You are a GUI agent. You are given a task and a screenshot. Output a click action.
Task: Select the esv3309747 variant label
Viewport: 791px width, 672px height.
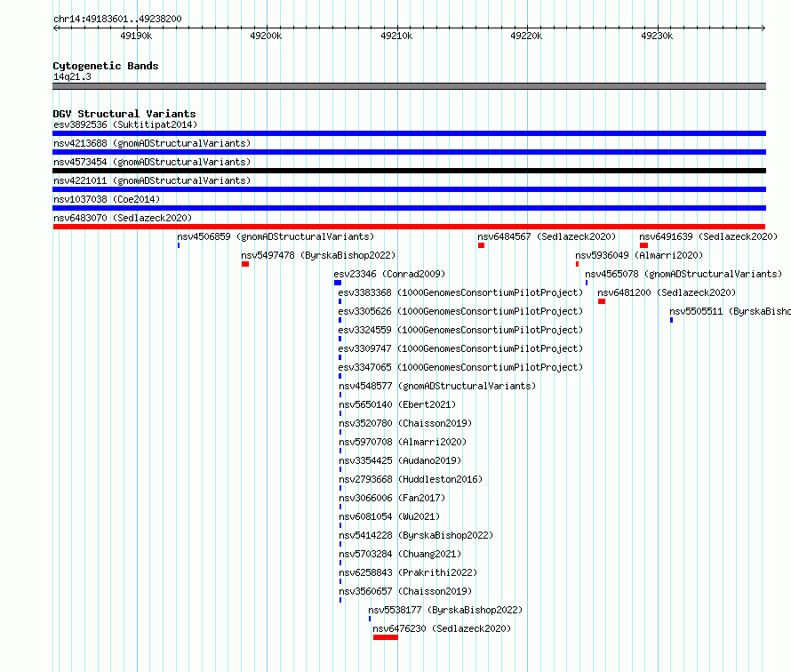460,348
